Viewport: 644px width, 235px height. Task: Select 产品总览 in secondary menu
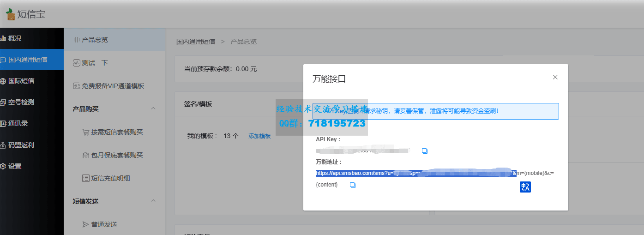pyautogui.click(x=94, y=40)
